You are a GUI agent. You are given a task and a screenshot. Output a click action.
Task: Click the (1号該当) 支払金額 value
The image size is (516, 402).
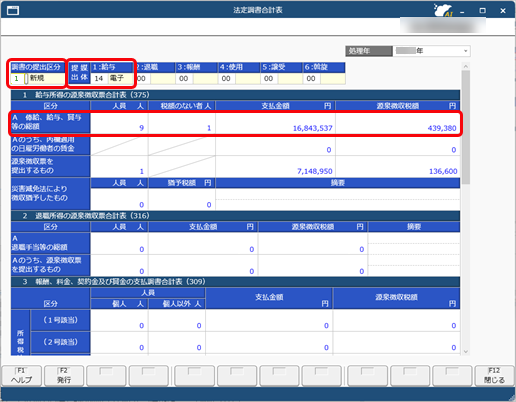tap(326, 326)
